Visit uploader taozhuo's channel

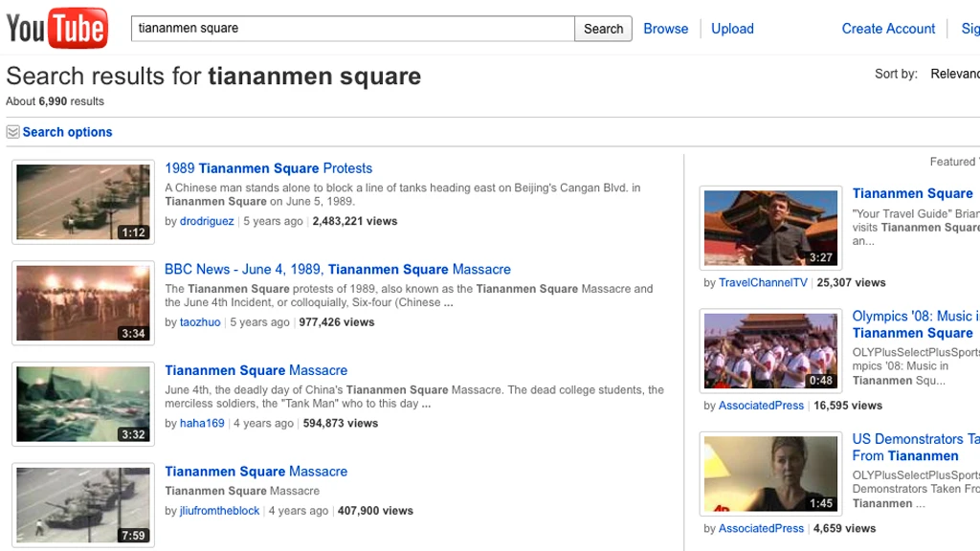click(200, 322)
